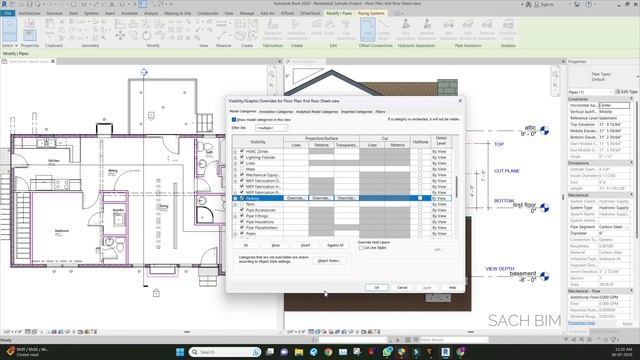Expand the HVAC Zones category tree
Screen dimensions: 640x360
[x=235, y=151]
